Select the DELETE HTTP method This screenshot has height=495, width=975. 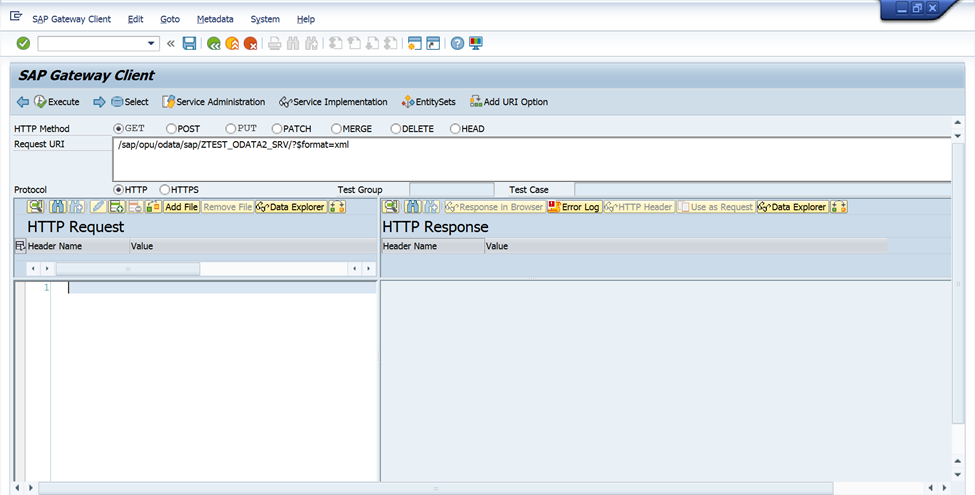395,129
